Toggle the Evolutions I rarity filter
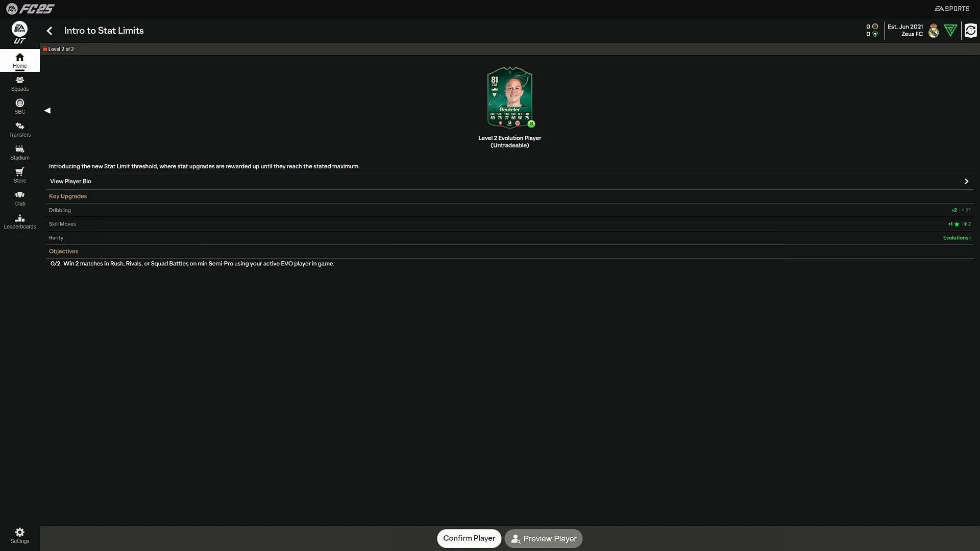 (x=957, y=237)
